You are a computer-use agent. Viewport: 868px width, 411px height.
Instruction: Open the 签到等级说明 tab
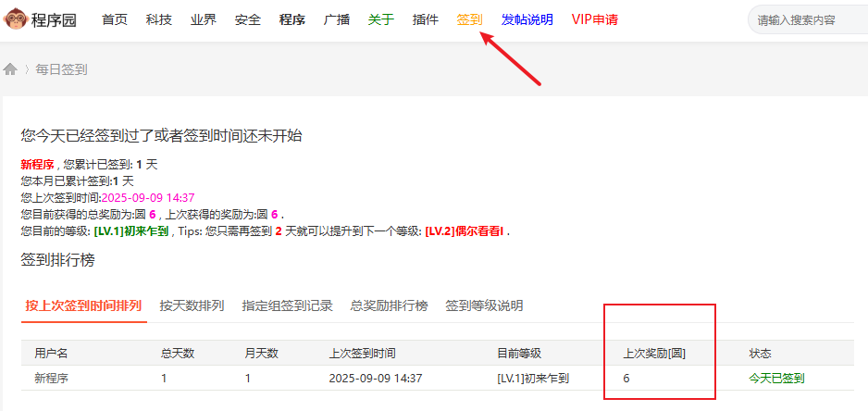tap(484, 305)
